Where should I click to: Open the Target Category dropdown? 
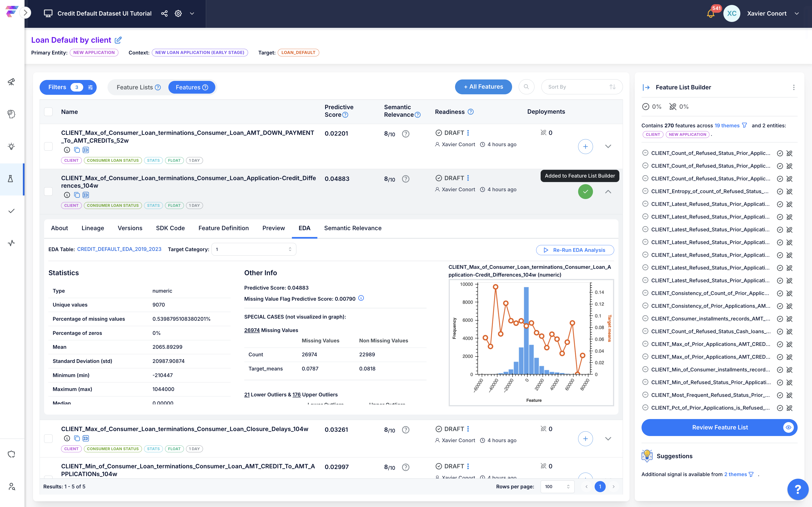coord(253,249)
